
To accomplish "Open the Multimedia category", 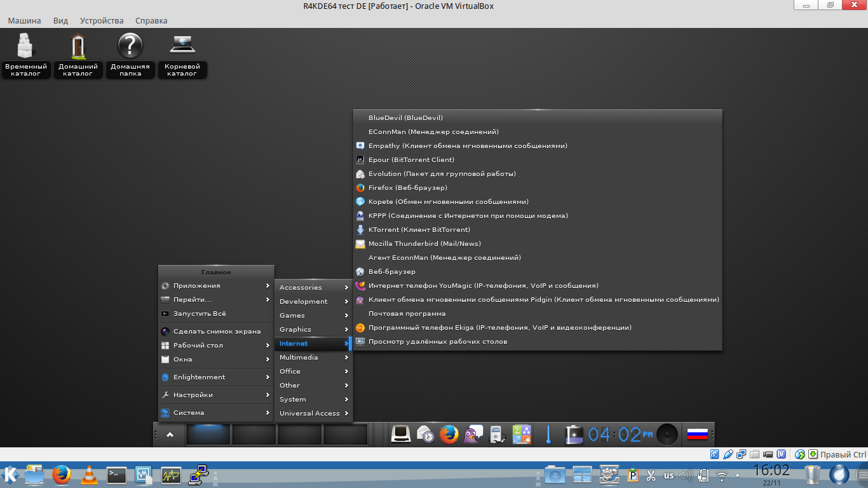I will 313,358.
